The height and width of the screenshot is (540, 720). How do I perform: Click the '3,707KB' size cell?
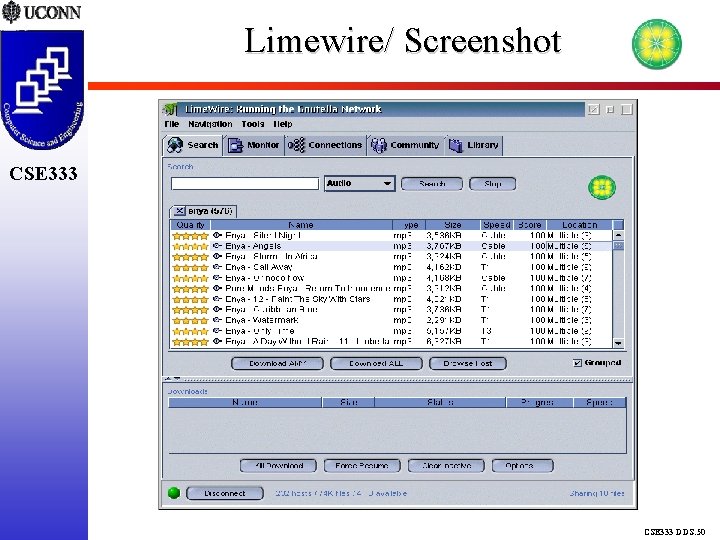[x=444, y=247]
